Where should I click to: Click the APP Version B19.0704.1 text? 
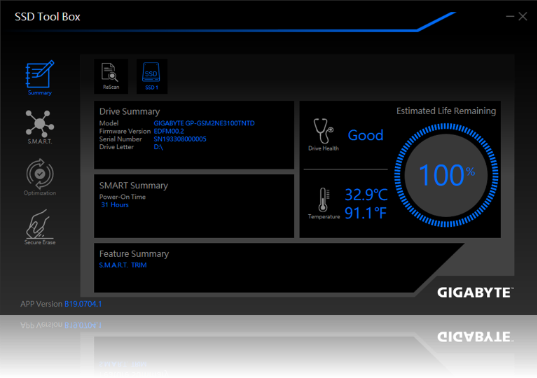click(61, 304)
